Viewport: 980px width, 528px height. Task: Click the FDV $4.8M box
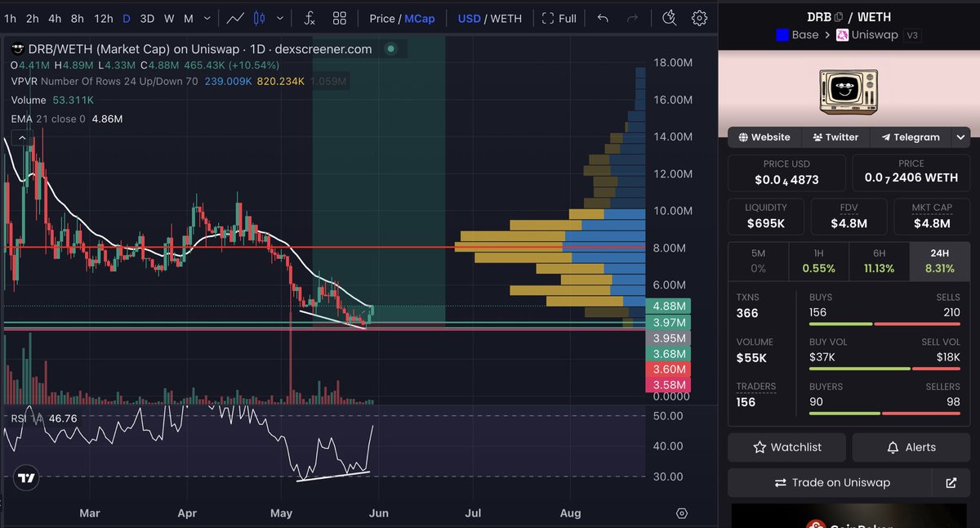849,217
